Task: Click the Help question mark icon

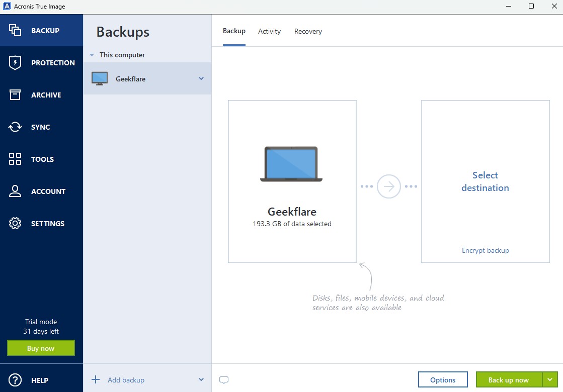Action: pos(15,380)
